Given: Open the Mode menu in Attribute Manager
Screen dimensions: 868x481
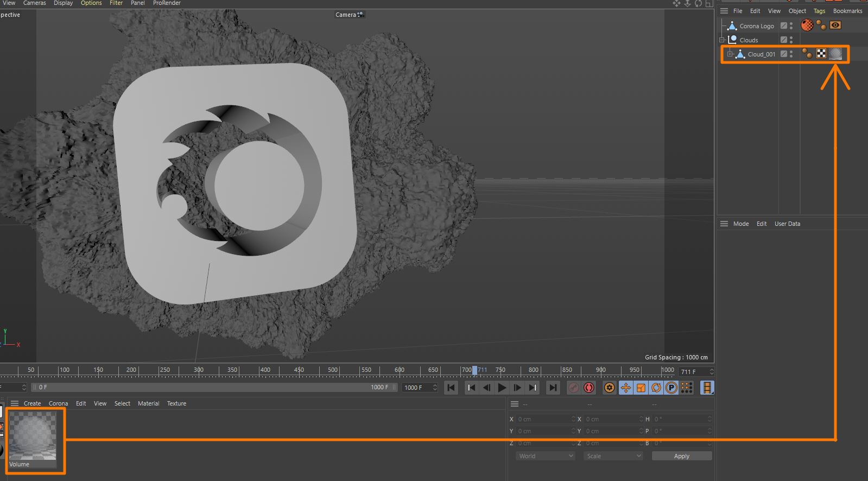Looking at the screenshot, I should (x=741, y=224).
